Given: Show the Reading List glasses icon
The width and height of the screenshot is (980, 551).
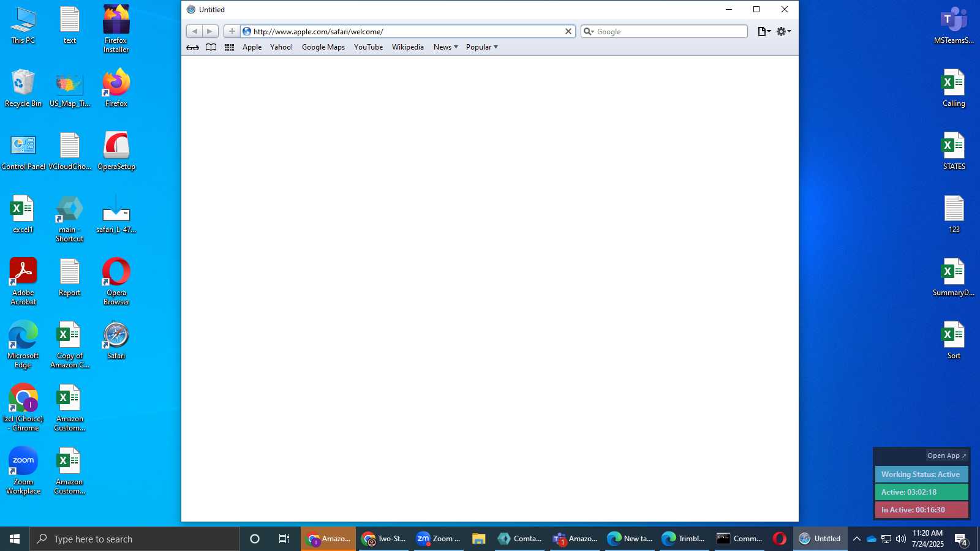Looking at the screenshot, I should [192, 47].
